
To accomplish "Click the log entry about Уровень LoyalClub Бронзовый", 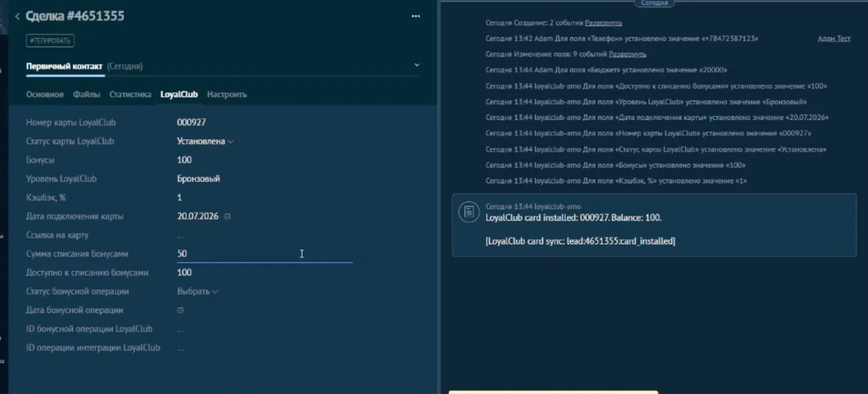I will 646,102.
